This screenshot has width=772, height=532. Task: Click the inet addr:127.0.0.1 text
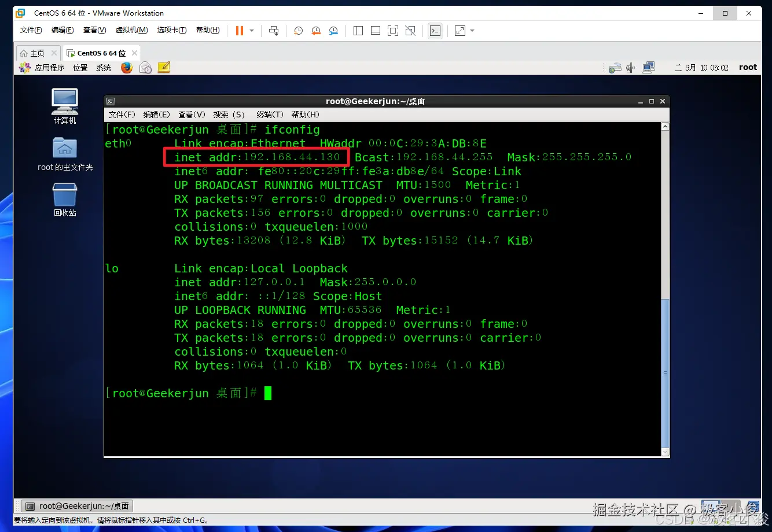pos(240,282)
